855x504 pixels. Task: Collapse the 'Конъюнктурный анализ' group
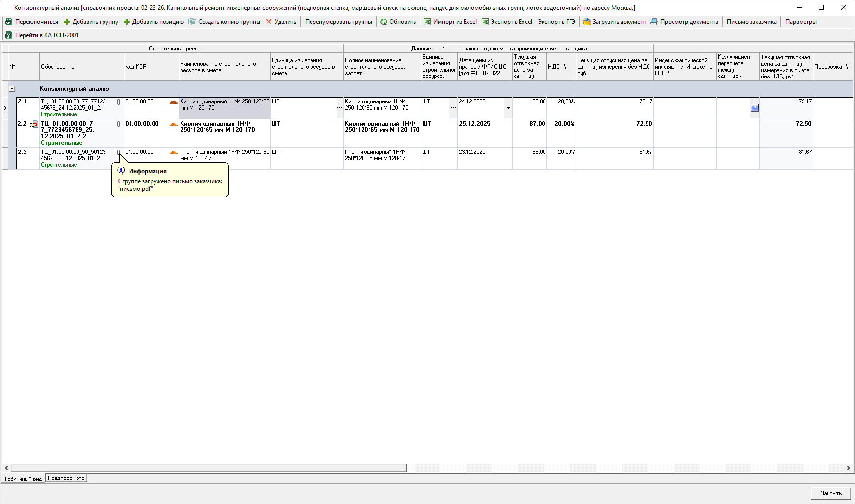[x=12, y=89]
